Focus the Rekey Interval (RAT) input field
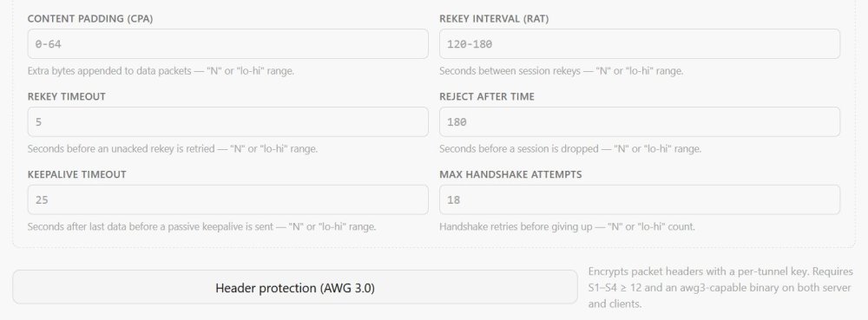 click(640, 43)
